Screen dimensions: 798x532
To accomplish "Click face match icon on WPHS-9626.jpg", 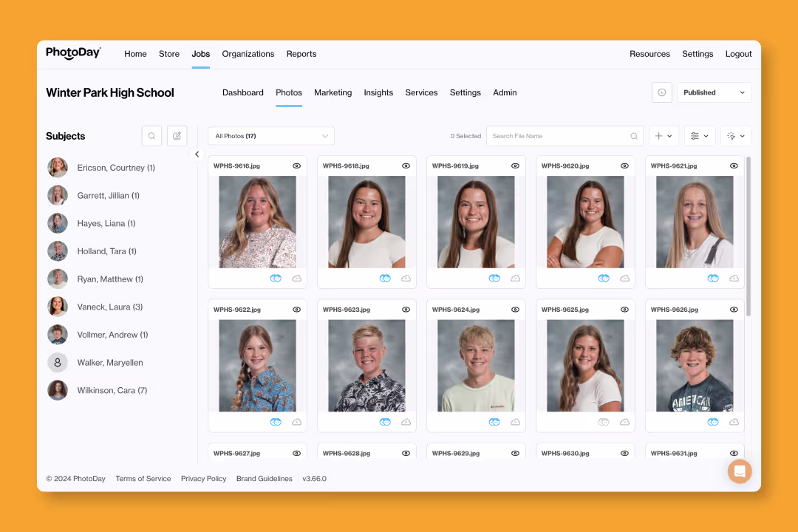I will [x=714, y=421].
